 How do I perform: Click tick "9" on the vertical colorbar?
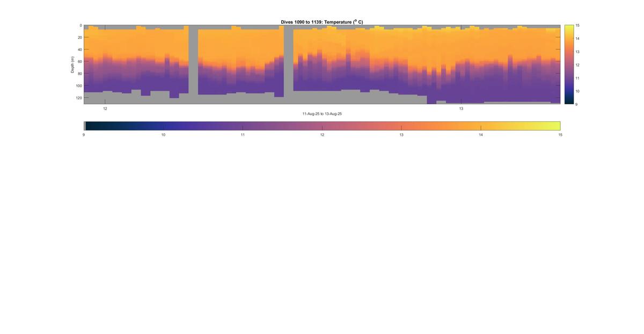point(576,104)
